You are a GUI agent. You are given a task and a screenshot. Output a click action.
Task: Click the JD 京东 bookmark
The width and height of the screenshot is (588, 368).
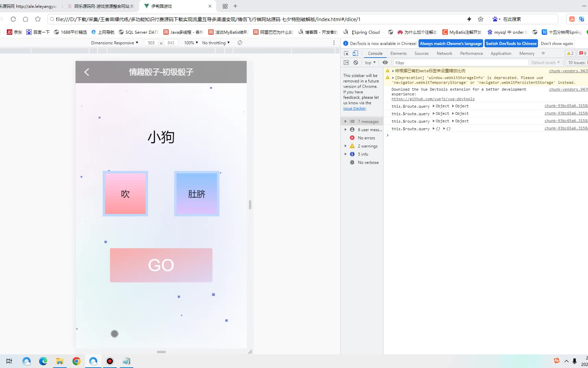[14, 32]
